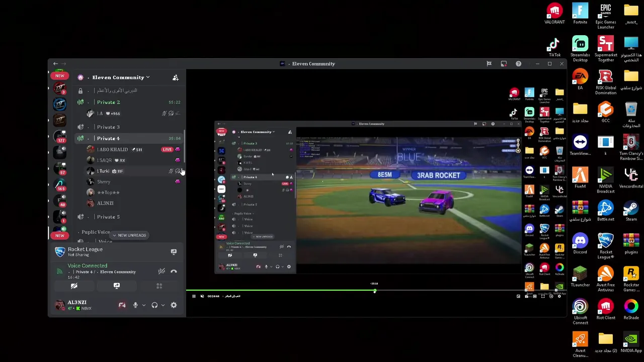Screen dimensions: 644x362
Task: Select the Private 4 voice channel
Action: pos(129,138)
